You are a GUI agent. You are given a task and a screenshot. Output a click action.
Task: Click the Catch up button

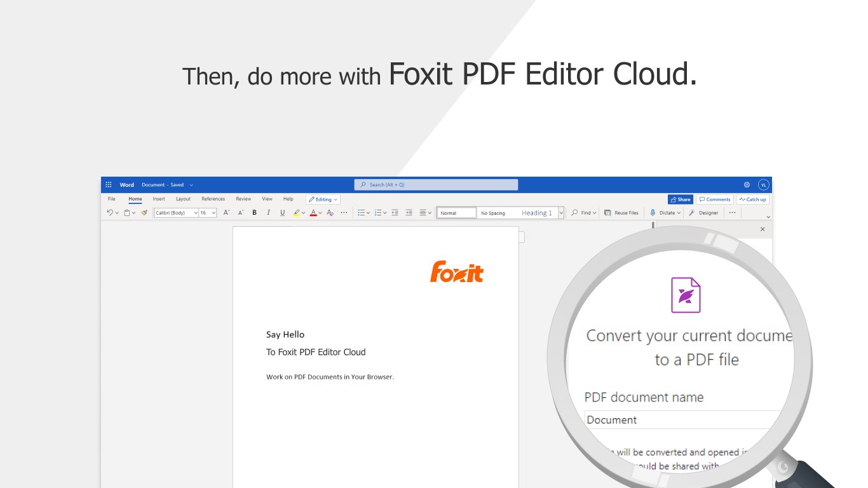753,200
